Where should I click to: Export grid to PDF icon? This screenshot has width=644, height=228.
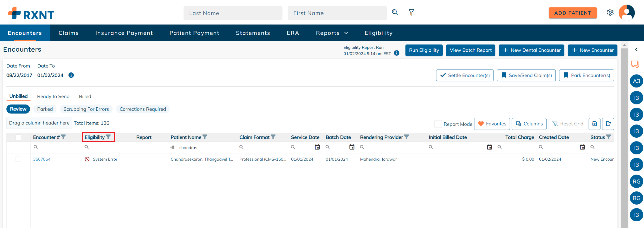point(594,124)
